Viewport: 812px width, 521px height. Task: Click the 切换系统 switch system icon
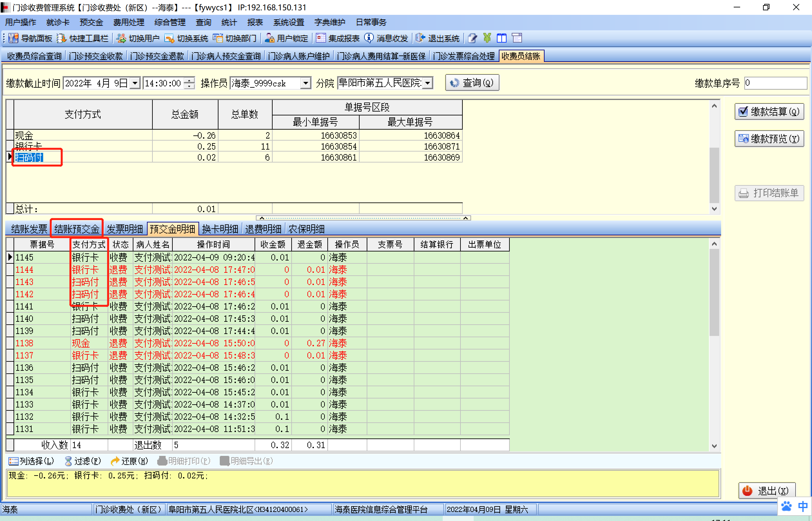coord(169,38)
